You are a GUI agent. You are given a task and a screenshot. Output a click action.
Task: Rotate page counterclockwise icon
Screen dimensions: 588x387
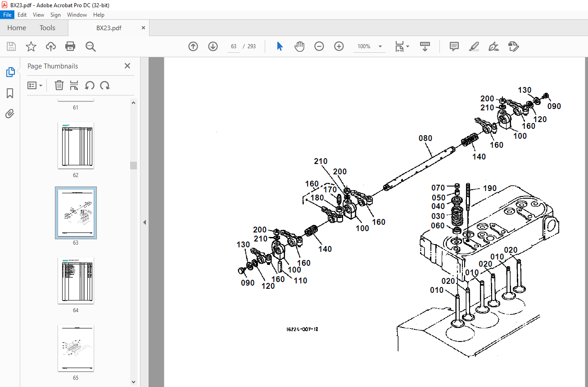pos(90,85)
